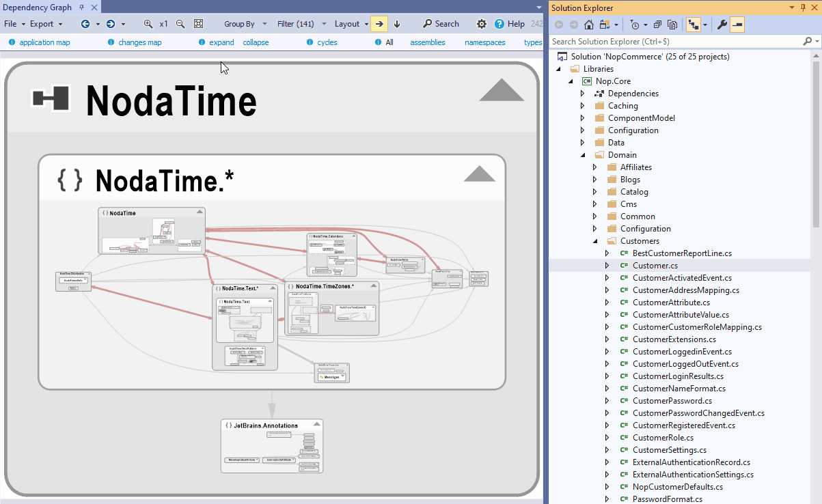Select Customer.cs in Solution Explorer
Viewport: 822px width, 504px height.
tap(655, 266)
